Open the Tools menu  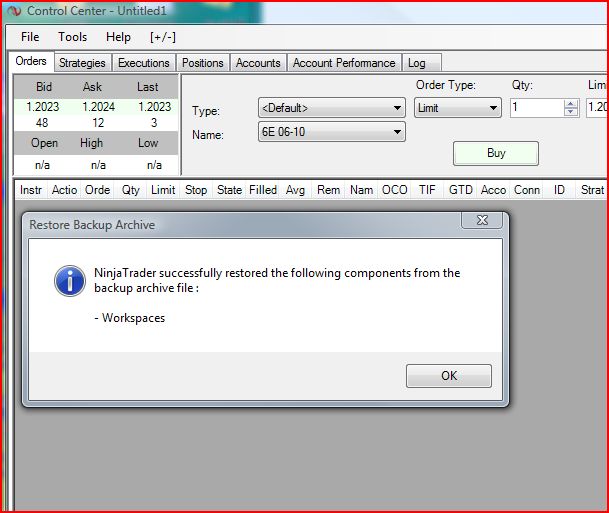73,37
